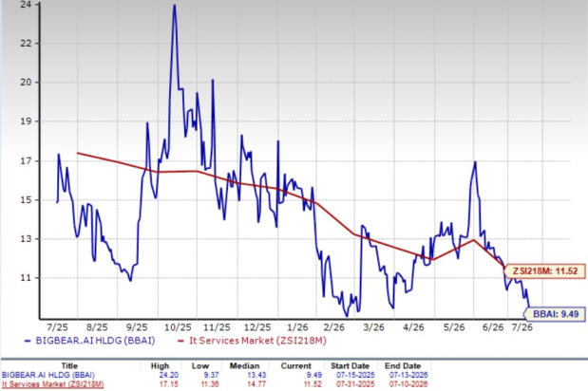Image resolution: width=588 pixels, height=391 pixels.
Task: Click the 6/26 x-axis label
Action: pyautogui.click(x=493, y=327)
